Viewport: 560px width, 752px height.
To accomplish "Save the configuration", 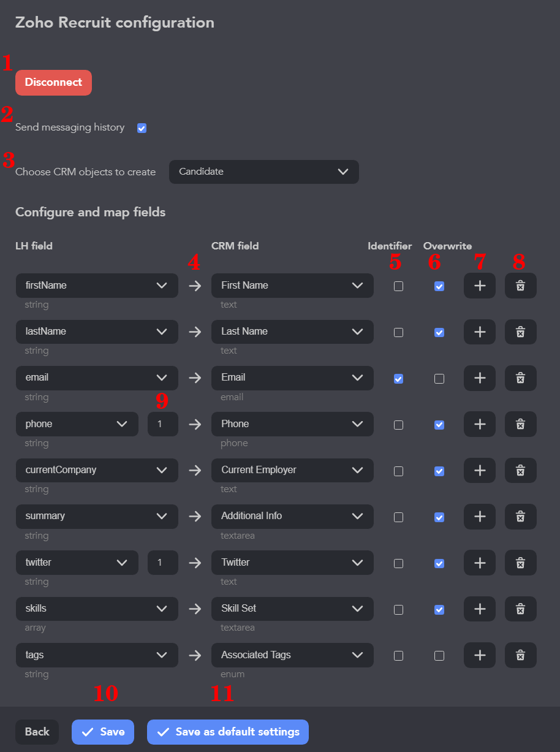I will pos(103,732).
